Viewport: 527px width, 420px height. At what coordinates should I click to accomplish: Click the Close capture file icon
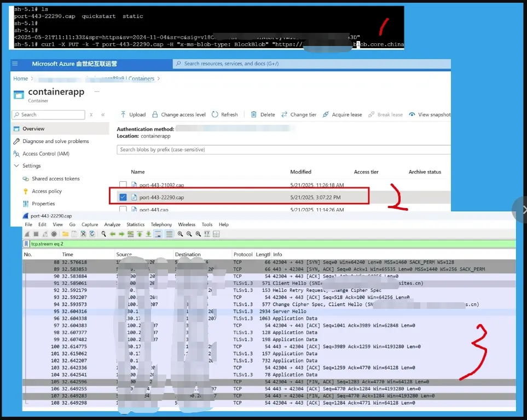(x=83, y=234)
